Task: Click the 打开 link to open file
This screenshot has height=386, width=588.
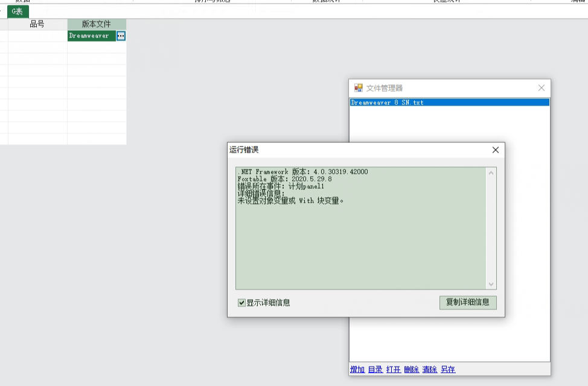Action: pos(394,369)
